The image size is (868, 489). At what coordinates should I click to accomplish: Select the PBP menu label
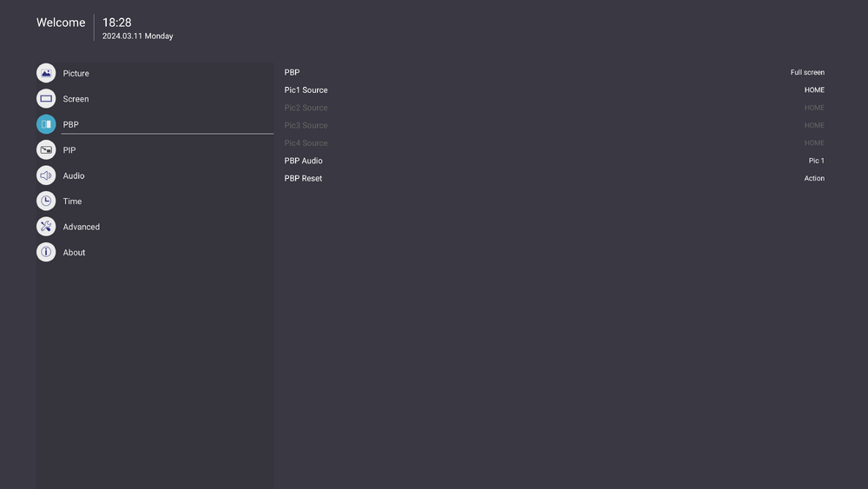pyautogui.click(x=71, y=124)
